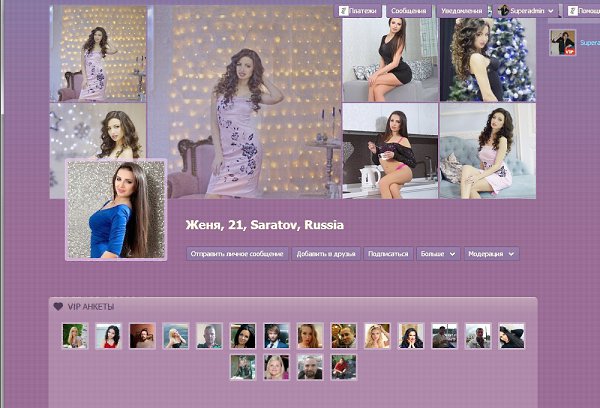Open the blue dress profile avatar photo
600x408 pixels.
(116, 210)
